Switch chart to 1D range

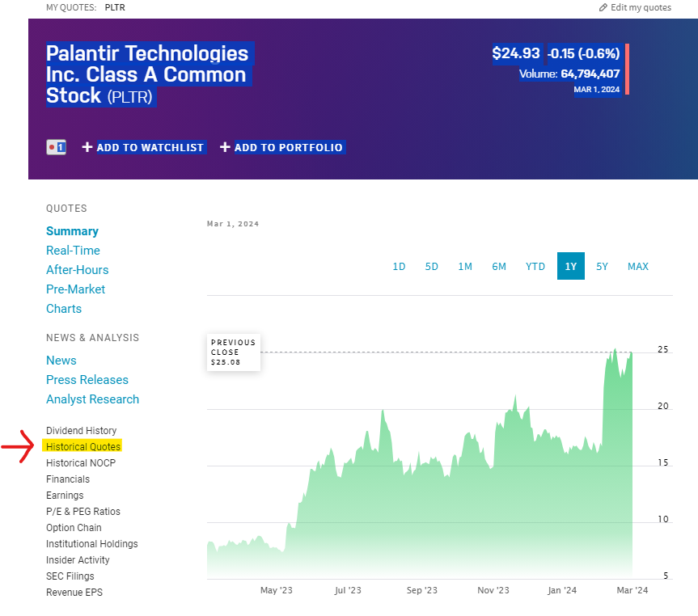[399, 266]
